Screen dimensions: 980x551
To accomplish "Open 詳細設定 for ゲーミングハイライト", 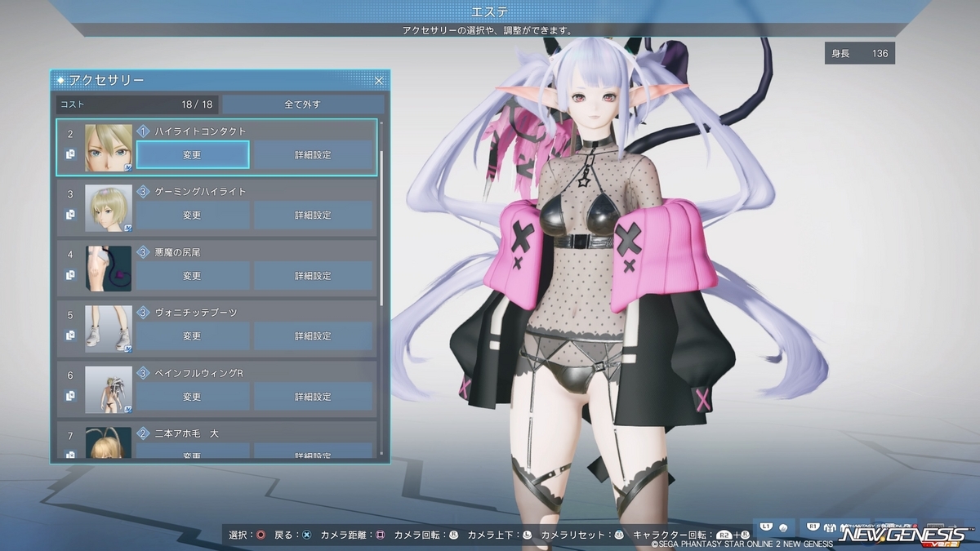I will click(x=314, y=215).
